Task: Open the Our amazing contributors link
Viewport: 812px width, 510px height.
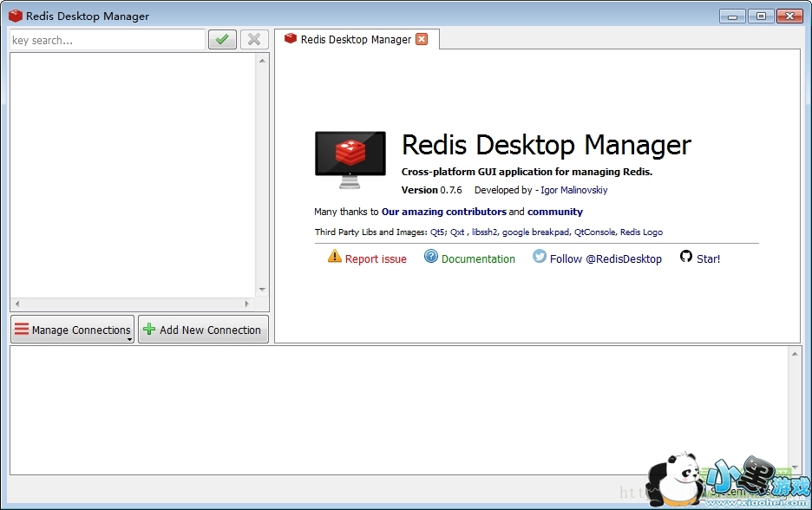Action: (x=443, y=212)
